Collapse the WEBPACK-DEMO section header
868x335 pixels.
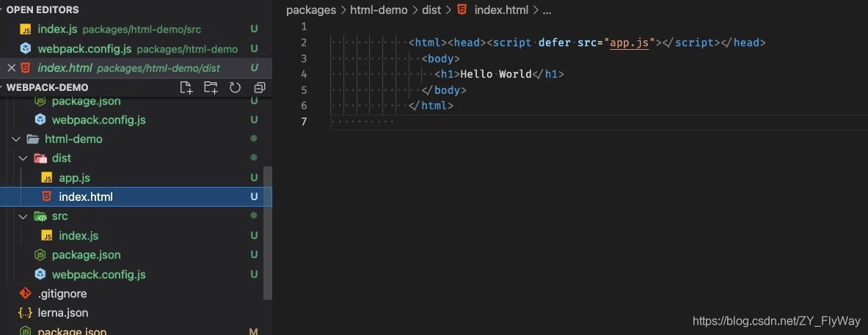pos(47,88)
